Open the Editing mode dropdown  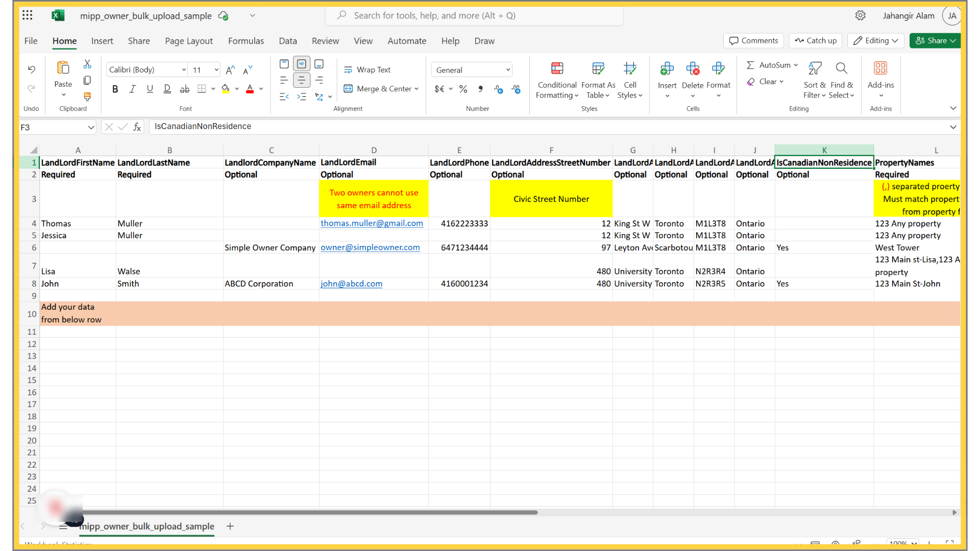point(876,41)
